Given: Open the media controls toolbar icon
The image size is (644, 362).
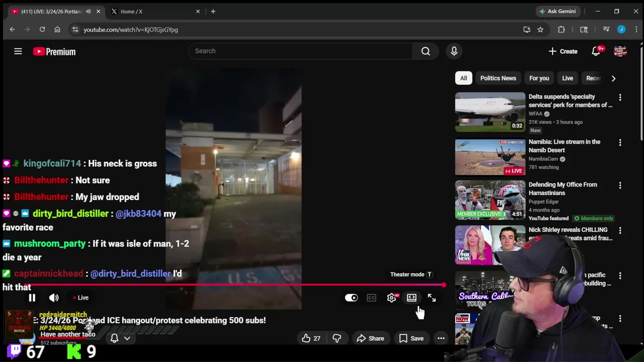Looking at the screenshot, I should click(606, 30).
